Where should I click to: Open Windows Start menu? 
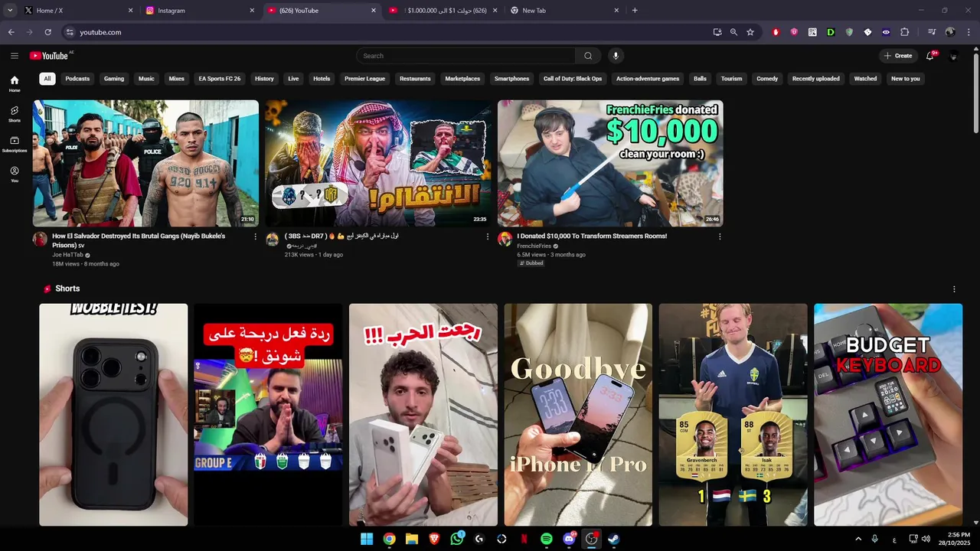[367, 539]
